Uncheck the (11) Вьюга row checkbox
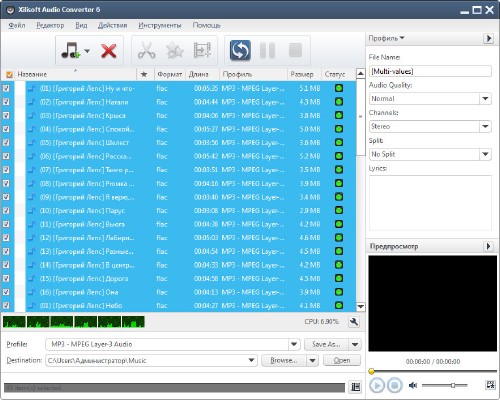 (6, 224)
